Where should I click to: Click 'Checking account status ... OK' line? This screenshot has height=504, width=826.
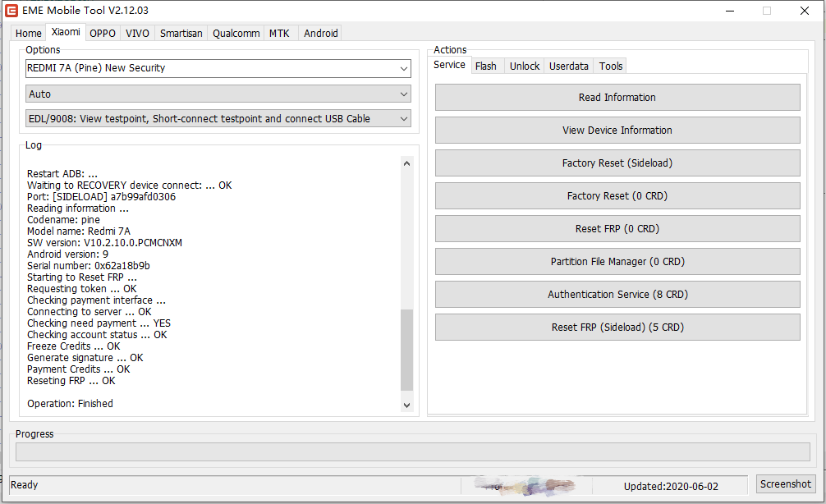tap(98, 335)
